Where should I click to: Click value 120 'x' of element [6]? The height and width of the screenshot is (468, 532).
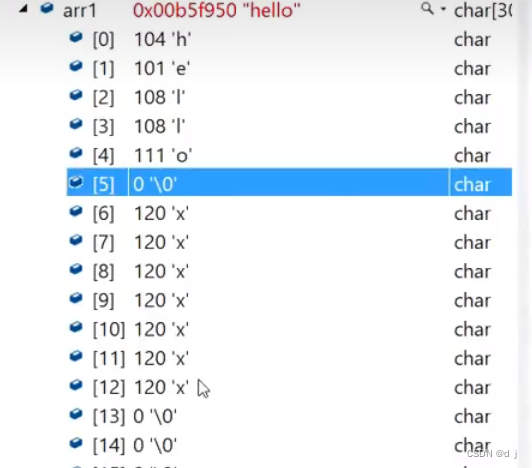[x=162, y=213]
